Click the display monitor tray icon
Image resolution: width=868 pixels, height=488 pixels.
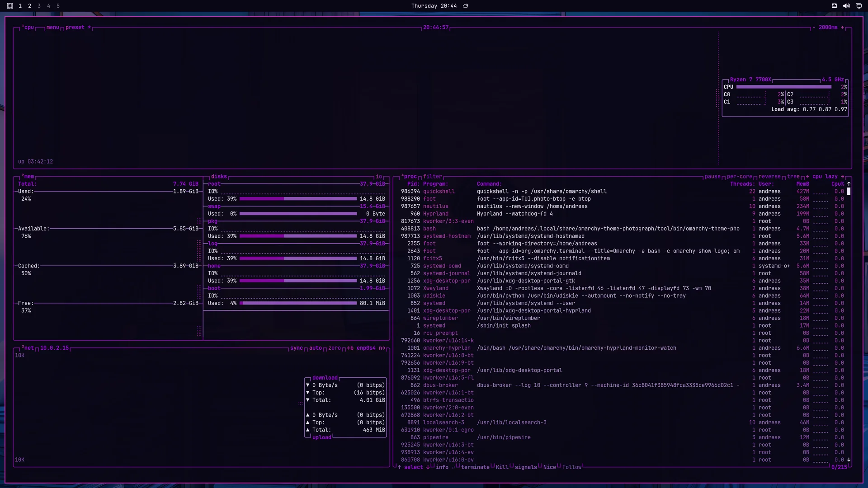[x=859, y=6]
